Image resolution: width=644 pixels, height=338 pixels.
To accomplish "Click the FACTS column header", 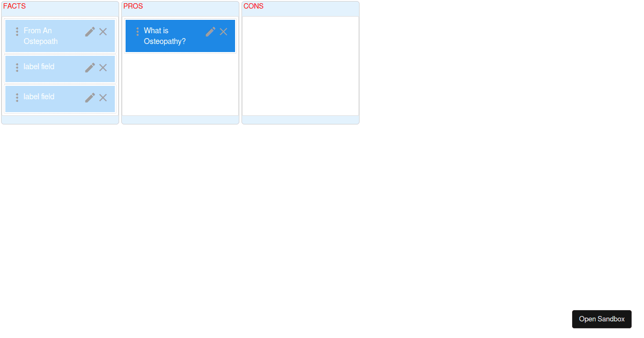I will point(15,6).
